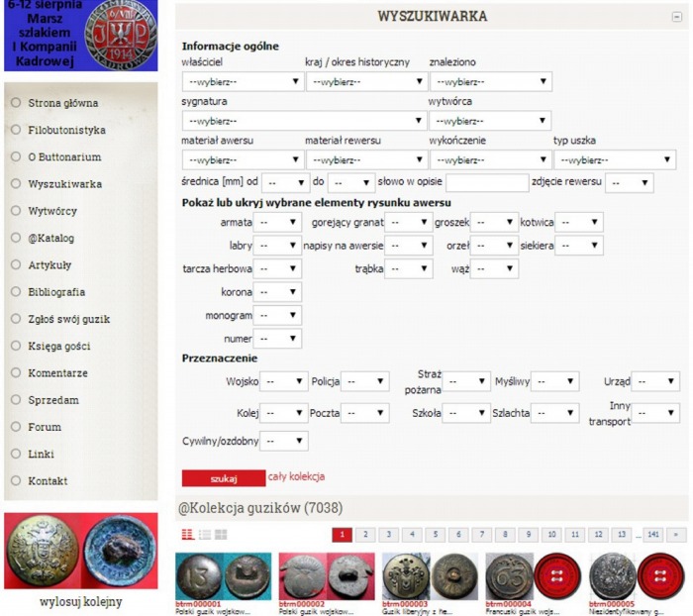Open the Szlachta dropdown

tap(555, 413)
